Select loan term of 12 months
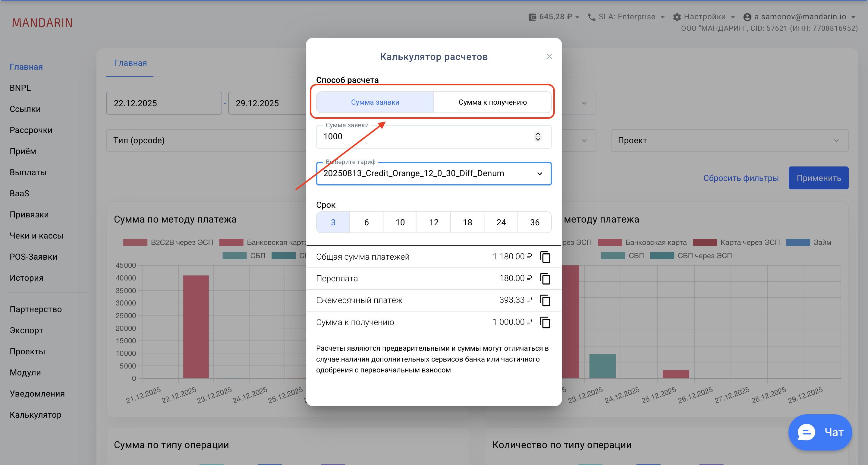 [x=434, y=222]
